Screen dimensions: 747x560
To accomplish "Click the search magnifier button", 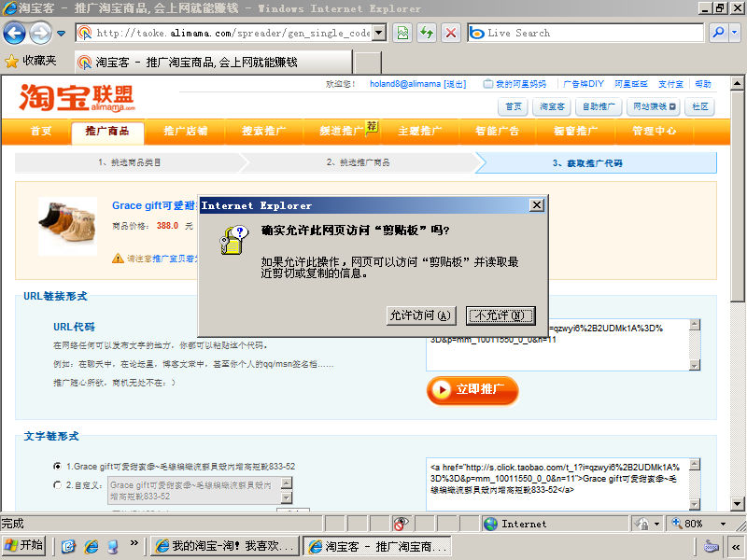I will click(718, 33).
